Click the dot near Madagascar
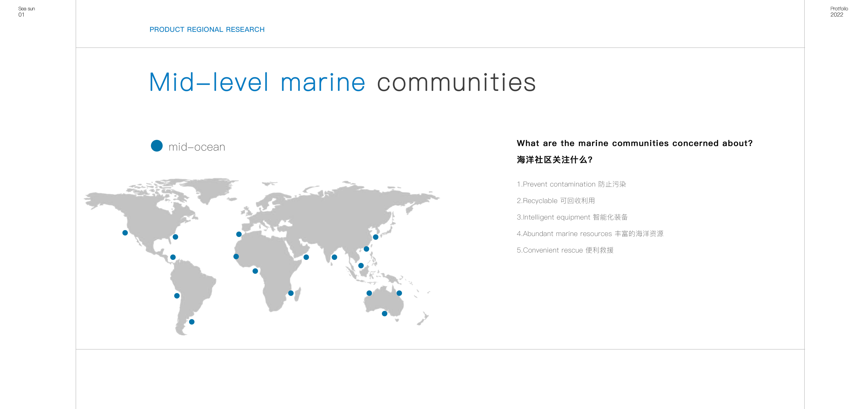 click(291, 293)
